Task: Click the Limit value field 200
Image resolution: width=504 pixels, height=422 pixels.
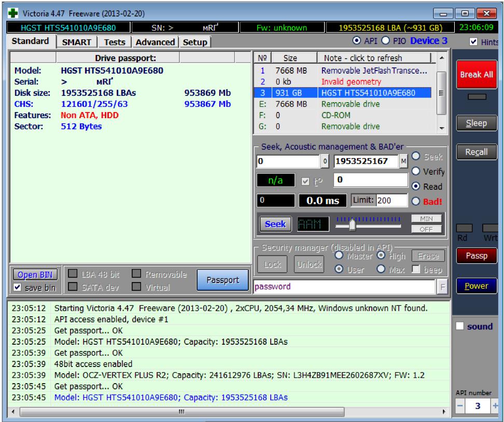Action: pyautogui.click(x=391, y=201)
